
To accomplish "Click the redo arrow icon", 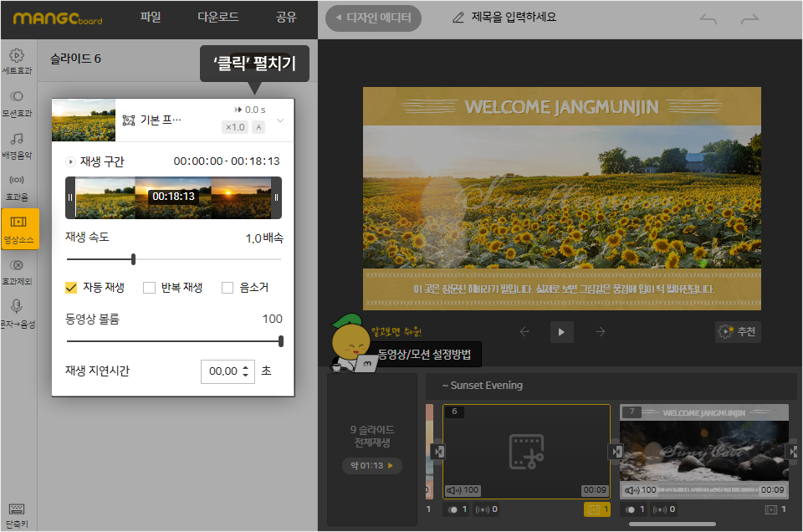I will (x=749, y=19).
